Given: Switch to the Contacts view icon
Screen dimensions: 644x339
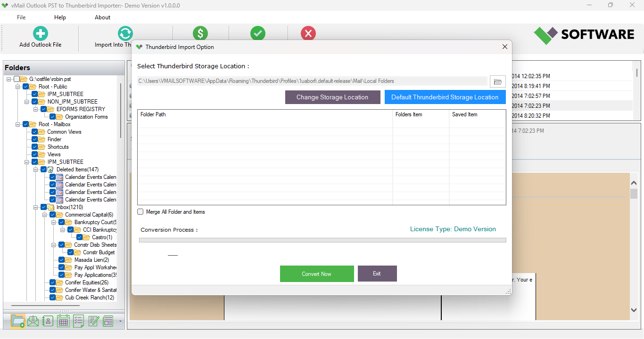Looking at the screenshot, I should [x=48, y=321].
